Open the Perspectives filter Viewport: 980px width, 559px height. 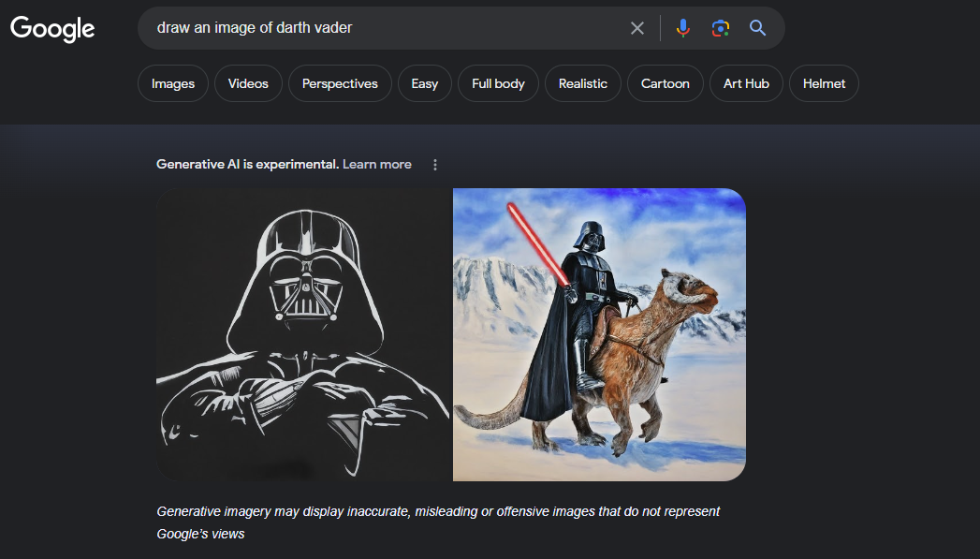340,83
